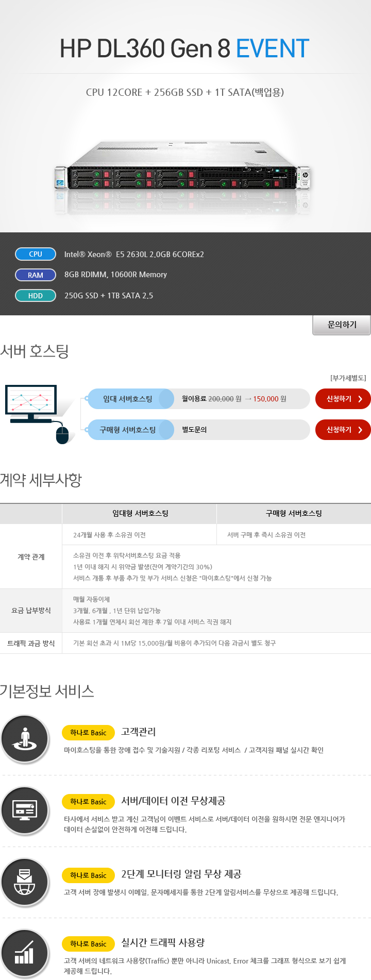Select the 고객관리 person icon
Screen dimensions: 371x980
coord(25,738)
